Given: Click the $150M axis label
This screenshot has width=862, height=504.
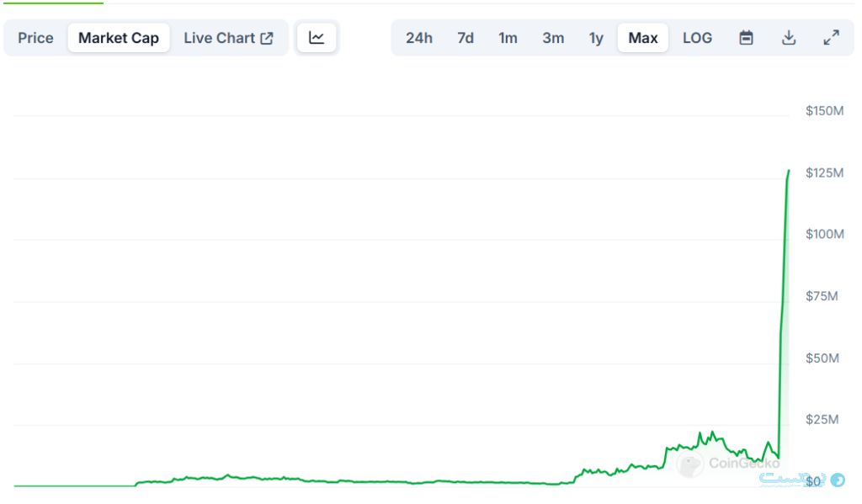Looking at the screenshot, I should [x=824, y=111].
